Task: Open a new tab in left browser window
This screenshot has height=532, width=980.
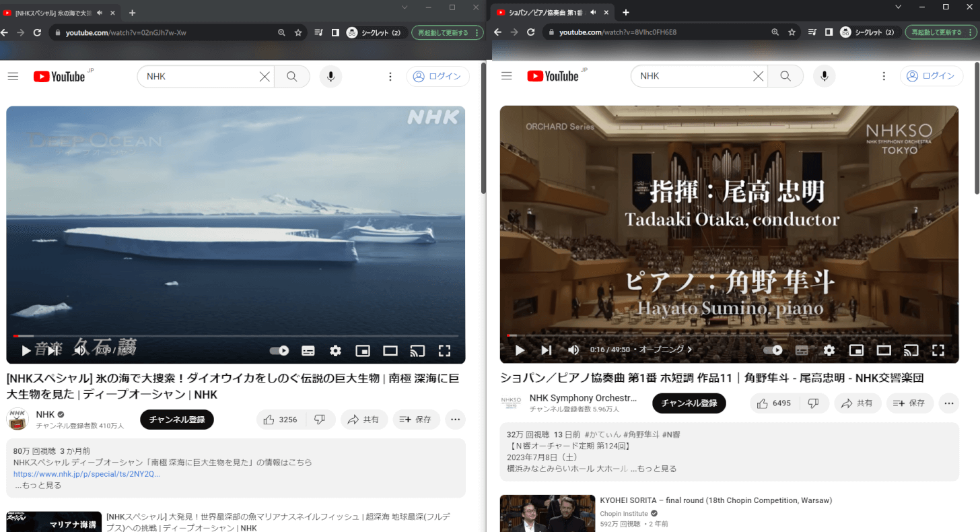Action: click(132, 13)
